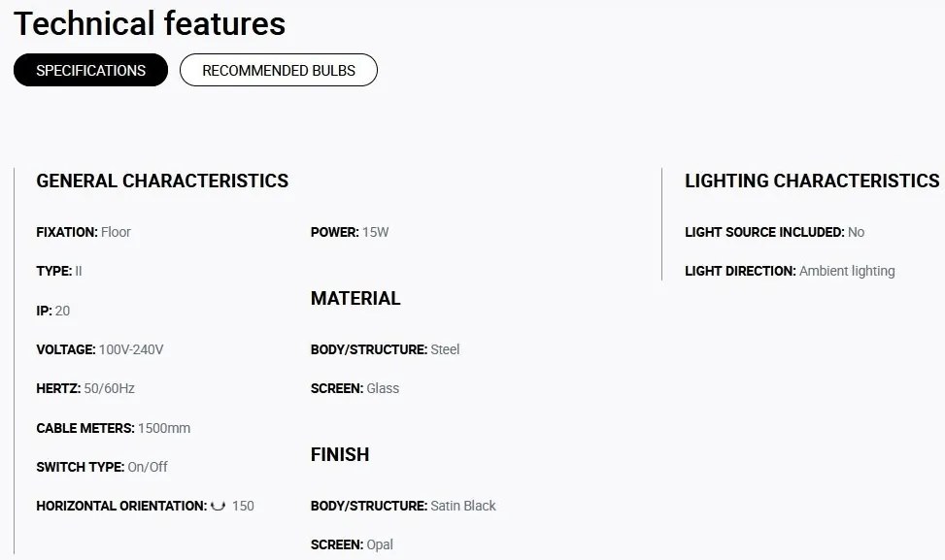Click the Finish section heading

[340, 454]
